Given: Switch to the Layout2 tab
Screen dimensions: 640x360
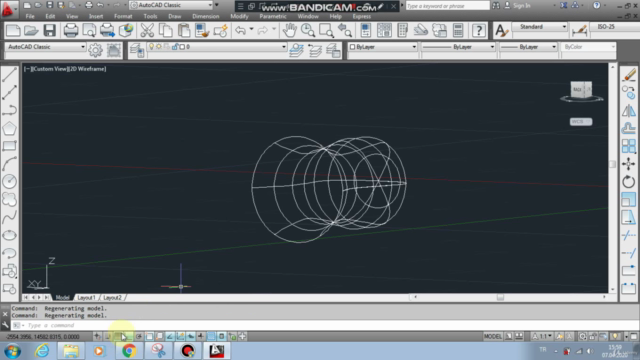Looking at the screenshot, I should 112,298.
